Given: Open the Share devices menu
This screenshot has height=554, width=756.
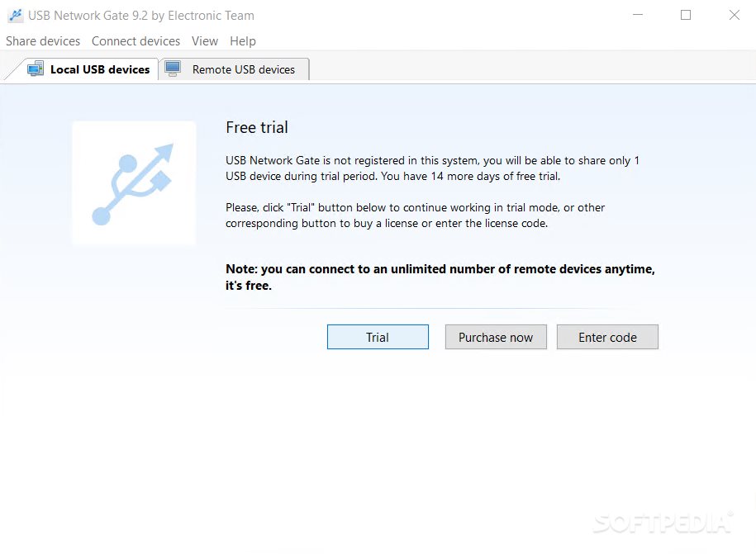Looking at the screenshot, I should tap(43, 41).
